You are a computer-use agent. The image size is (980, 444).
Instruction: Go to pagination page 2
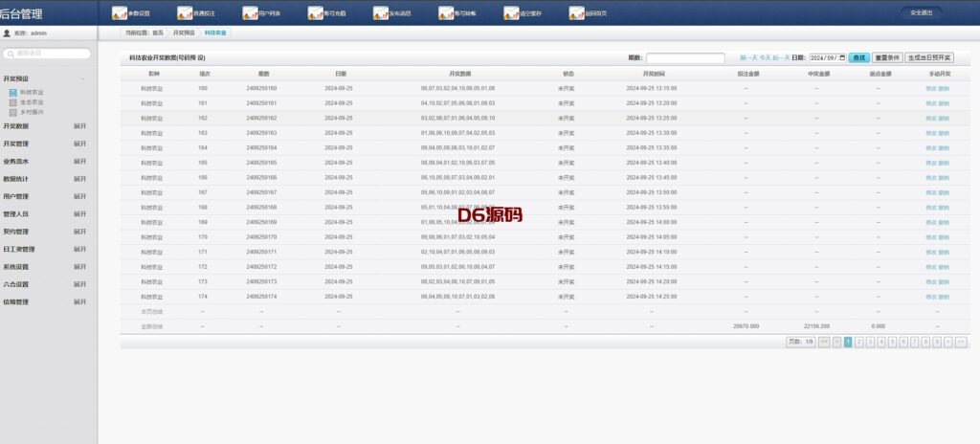click(x=859, y=342)
